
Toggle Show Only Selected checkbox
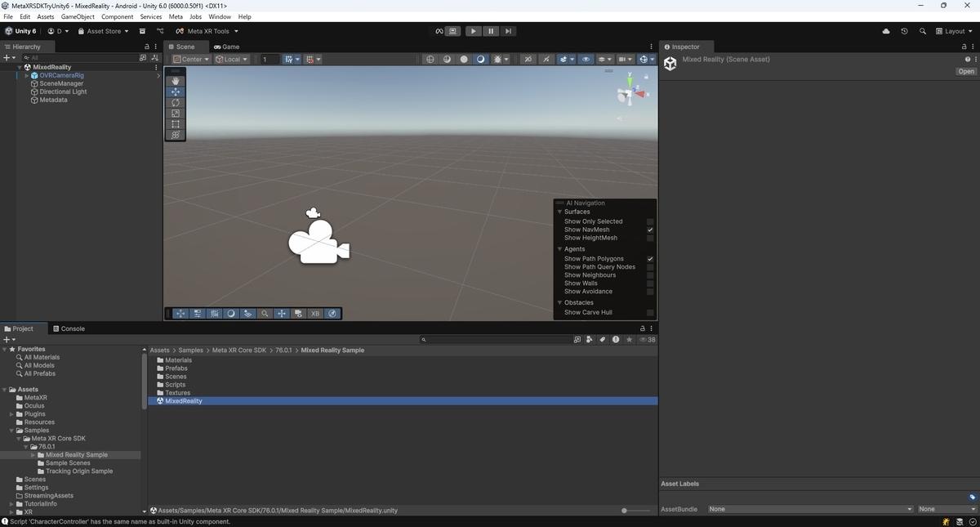(x=650, y=221)
